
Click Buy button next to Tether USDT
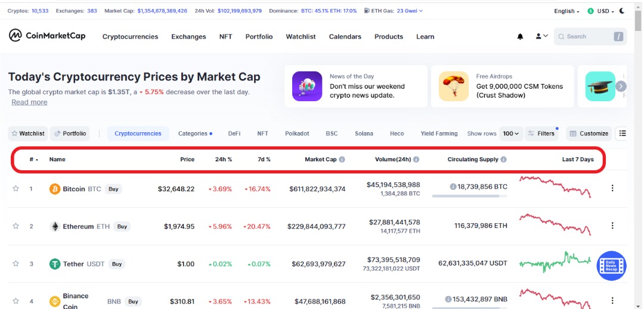117,264
